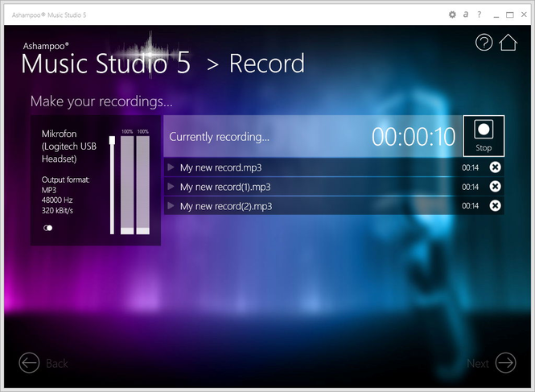Click the title bar question mark
Viewport: 535px width, 392px height.
pyautogui.click(x=479, y=14)
